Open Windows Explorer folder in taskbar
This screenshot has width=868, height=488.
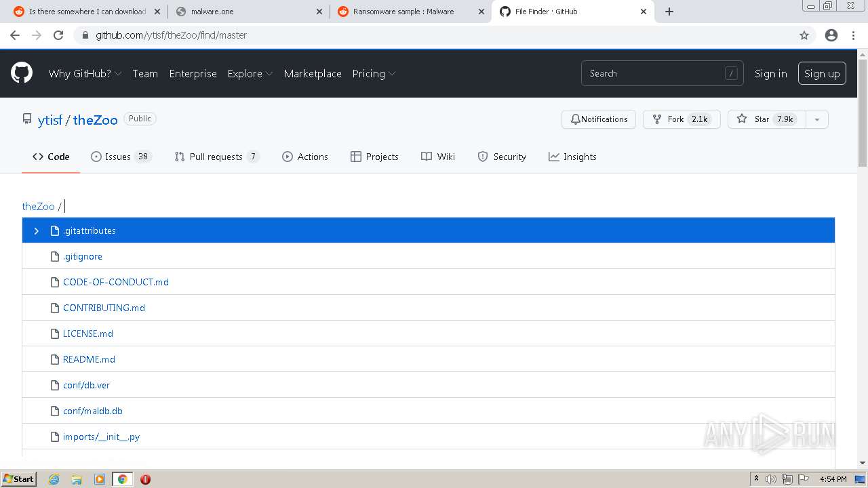tap(77, 479)
